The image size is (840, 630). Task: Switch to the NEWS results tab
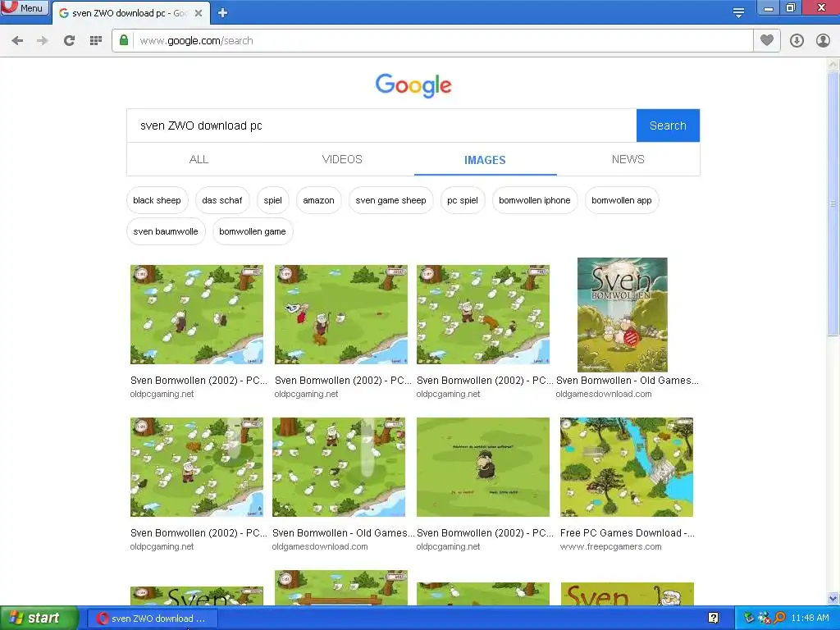coord(628,160)
